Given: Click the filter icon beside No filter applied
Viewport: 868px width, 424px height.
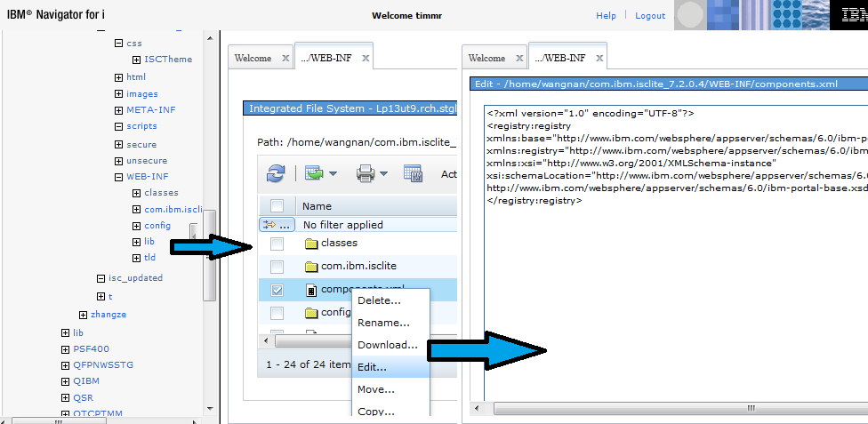Looking at the screenshot, I should point(277,225).
